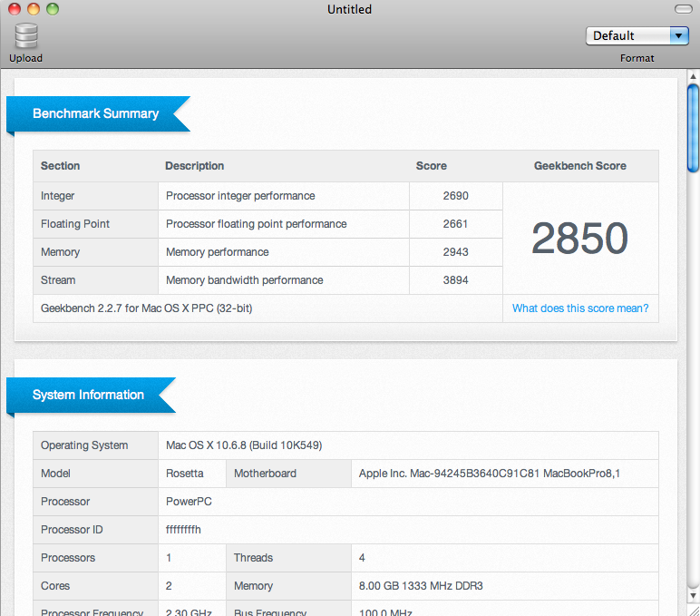Screen dimensions: 700x616
Task: Click the Cores label cell
Action: pos(95,586)
